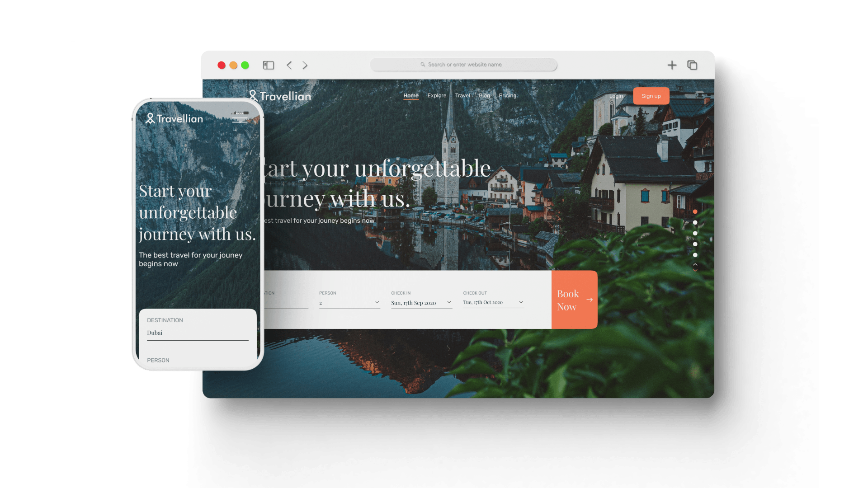Select the PERSON count dropdown
868x488 pixels.
[349, 302]
